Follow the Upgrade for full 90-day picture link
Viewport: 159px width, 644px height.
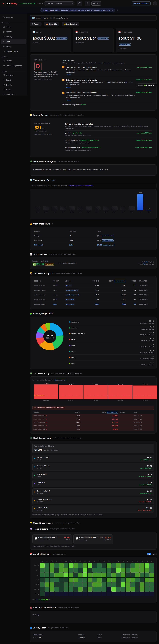[81, 186]
